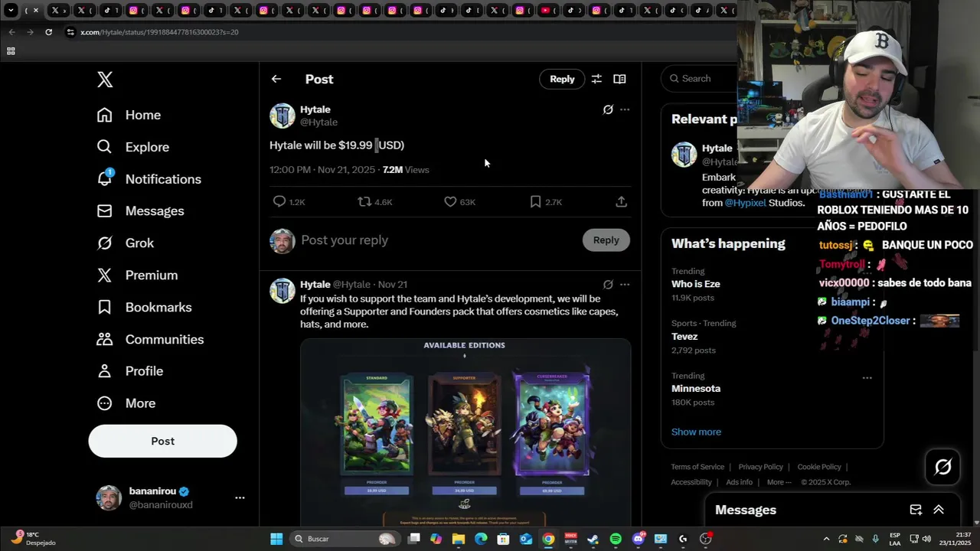Click the Reply button in post header
980x551 pixels.
coord(562,79)
